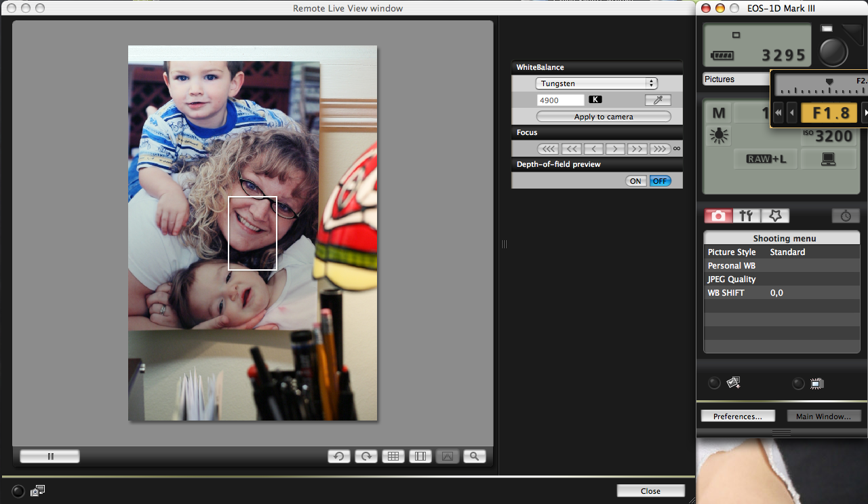Click the aperture scale slider
Screen dimensions: 868x504
[x=821, y=85]
